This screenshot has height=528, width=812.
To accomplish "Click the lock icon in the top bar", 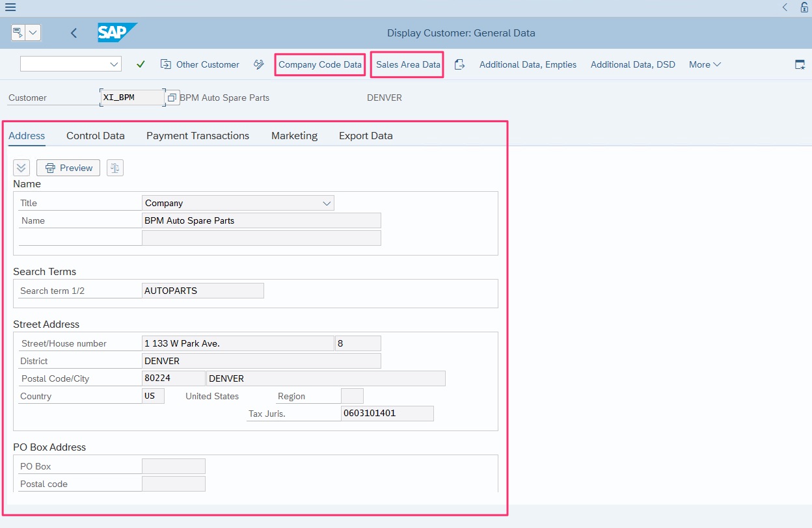I will click(x=804, y=7).
